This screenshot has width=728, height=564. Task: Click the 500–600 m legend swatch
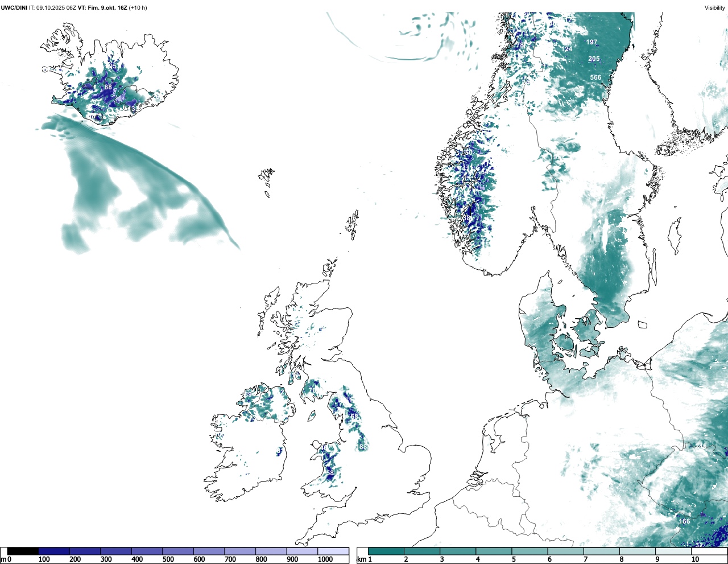[x=178, y=551]
